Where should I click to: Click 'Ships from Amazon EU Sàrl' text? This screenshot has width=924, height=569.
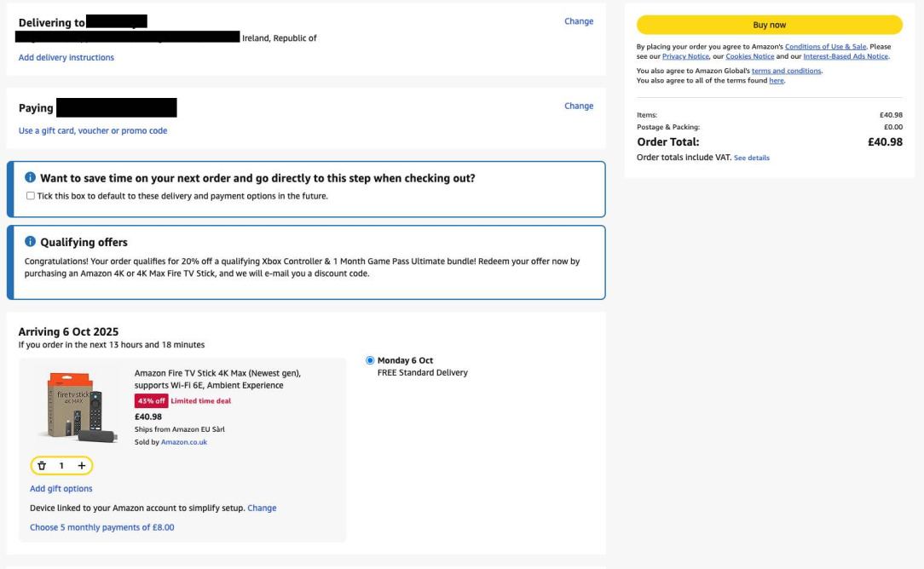179,429
